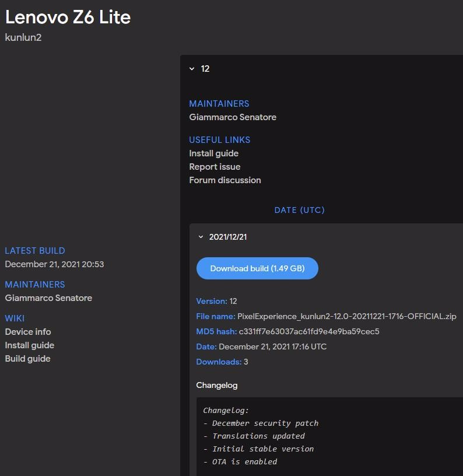
Task: Open Build guide wiki link
Action: pos(27,359)
